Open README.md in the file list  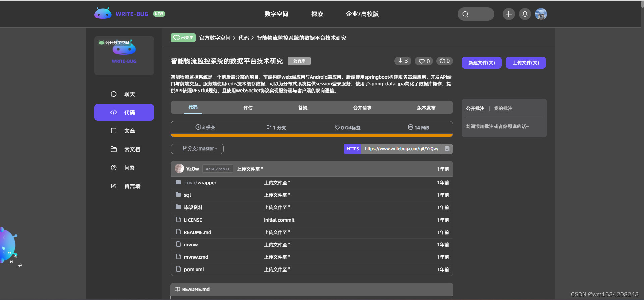coord(198,232)
